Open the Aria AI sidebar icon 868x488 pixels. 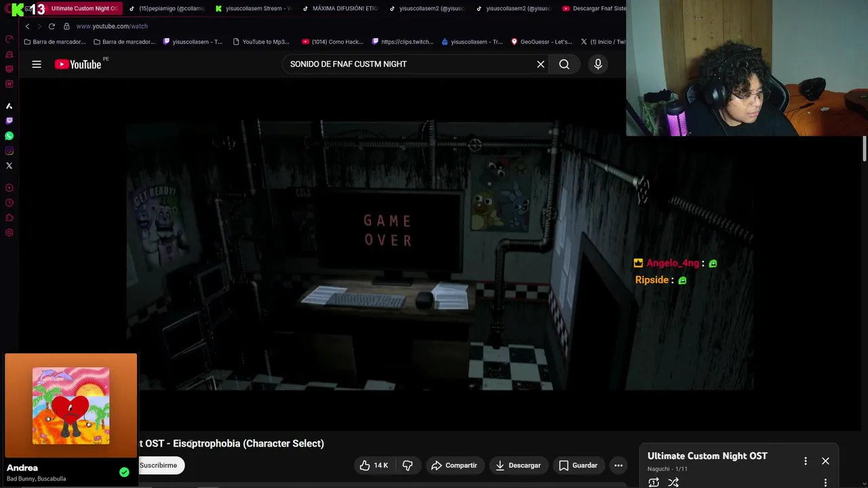(9, 106)
